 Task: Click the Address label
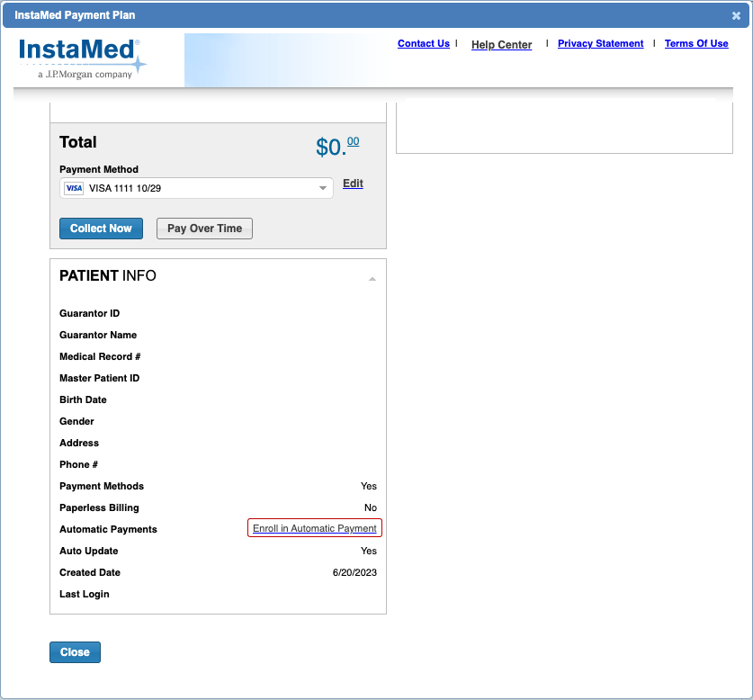pos(79,443)
